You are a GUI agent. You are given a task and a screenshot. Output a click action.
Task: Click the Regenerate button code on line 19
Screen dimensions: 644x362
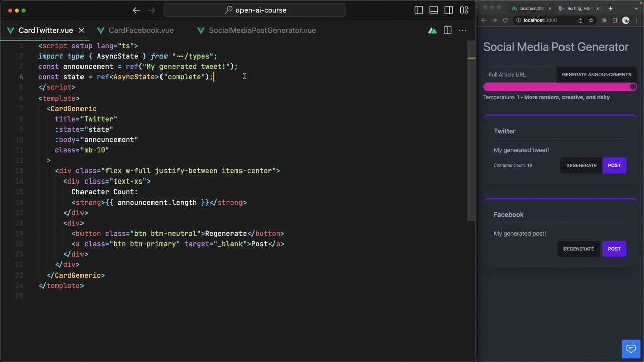[x=178, y=233]
